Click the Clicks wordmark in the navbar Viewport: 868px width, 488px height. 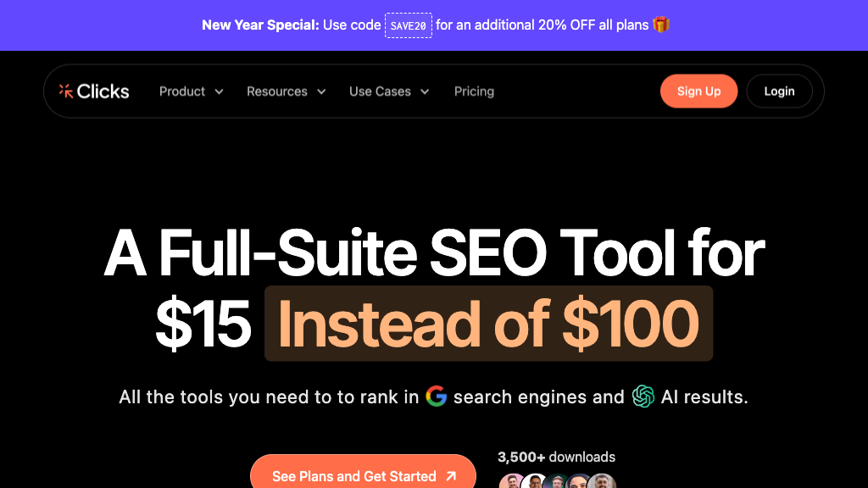click(103, 91)
